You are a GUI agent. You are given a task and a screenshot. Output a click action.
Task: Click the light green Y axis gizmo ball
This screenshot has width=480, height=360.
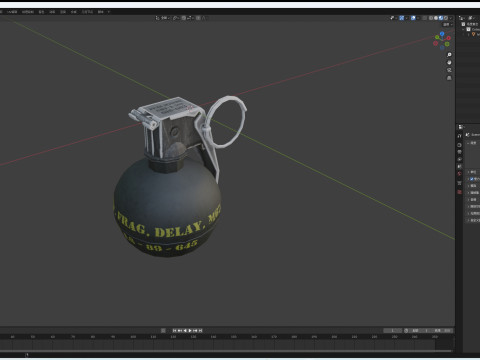coord(437,37)
